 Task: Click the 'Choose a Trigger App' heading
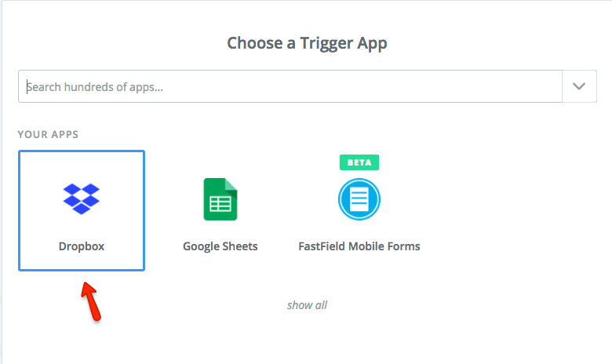tap(307, 42)
